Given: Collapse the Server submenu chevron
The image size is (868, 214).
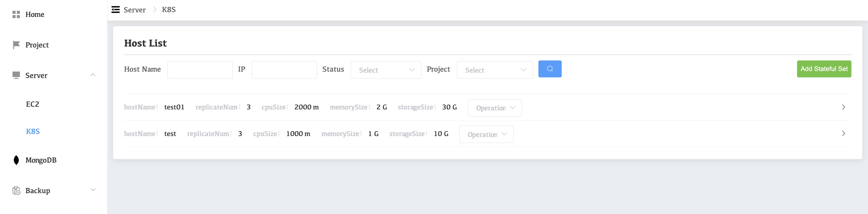Looking at the screenshot, I should 93,75.
